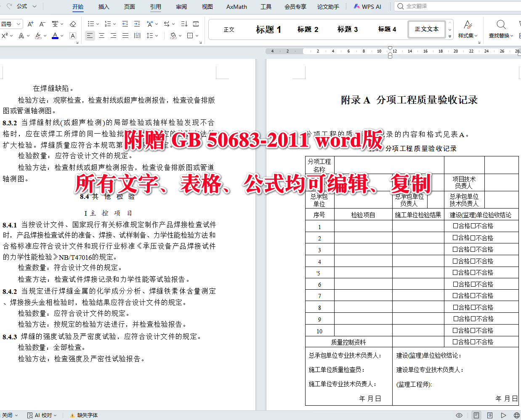
Task: Click the 检验项目 table header cell
Action: tap(363, 215)
